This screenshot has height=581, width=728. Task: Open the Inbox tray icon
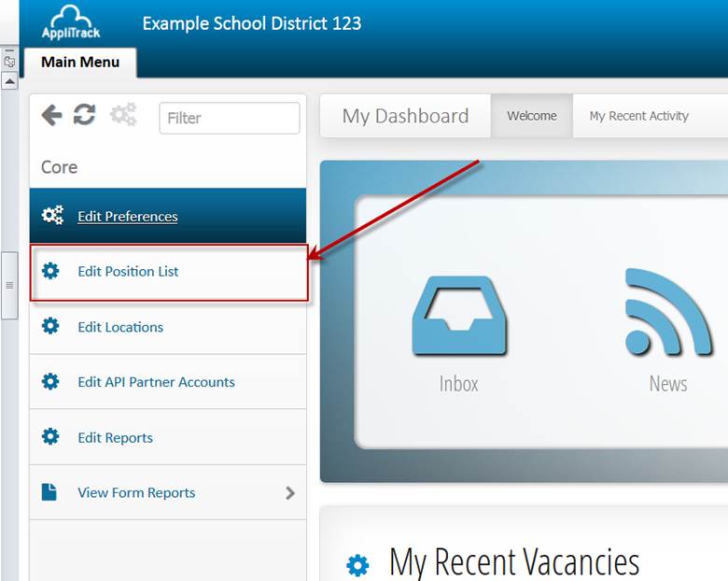(x=459, y=316)
